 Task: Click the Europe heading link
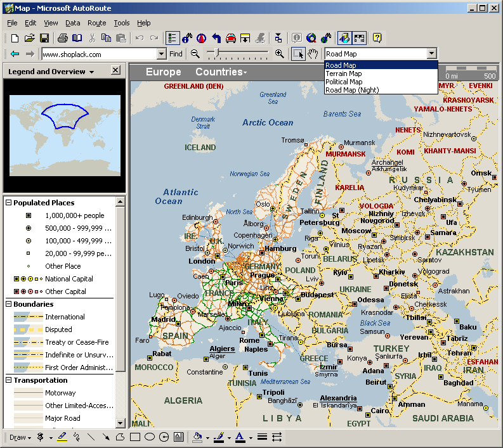tap(163, 72)
